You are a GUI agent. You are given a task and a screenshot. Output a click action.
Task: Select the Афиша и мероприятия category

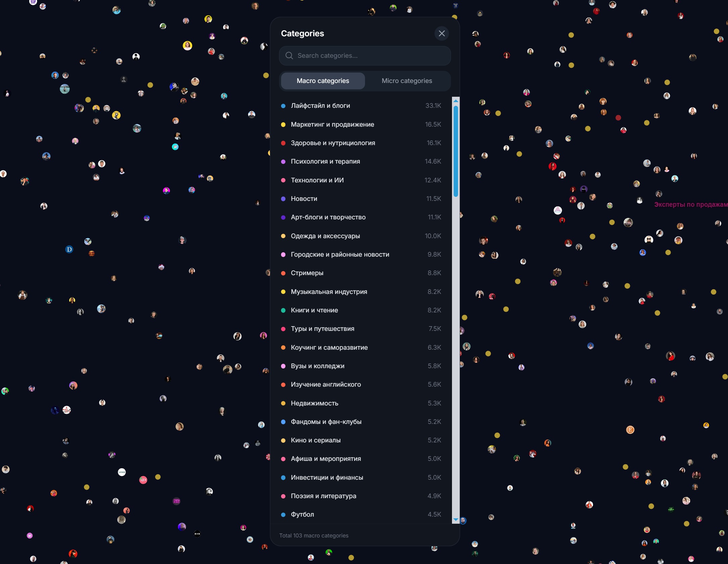tap(361, 459)
